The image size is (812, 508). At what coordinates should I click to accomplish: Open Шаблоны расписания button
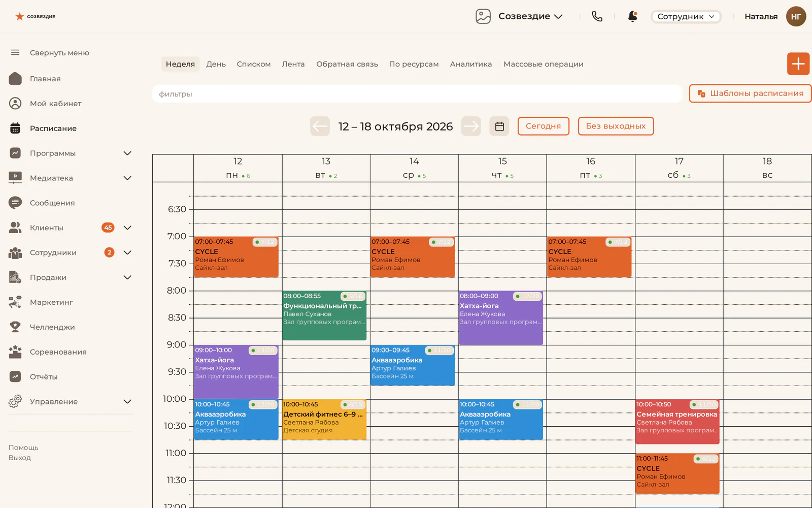[x=750, y=93]
